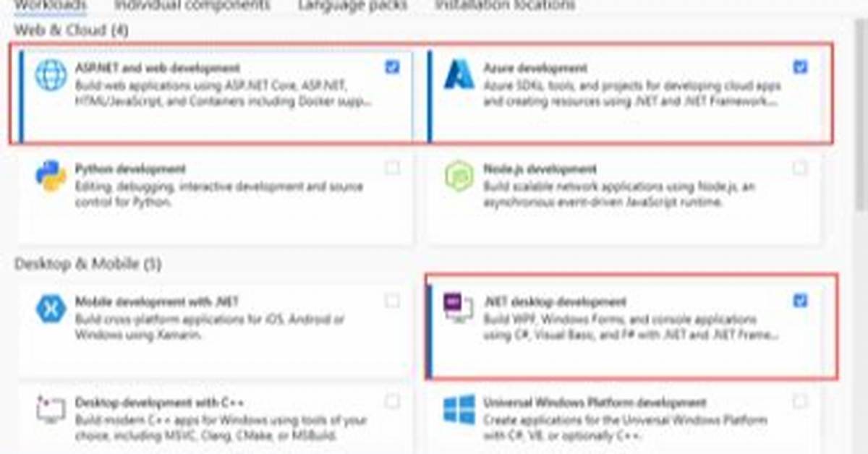Select the 'Node.js development' title text
Image resolution: width=868 pixels, height=454 pixels.
coord(540,169)
